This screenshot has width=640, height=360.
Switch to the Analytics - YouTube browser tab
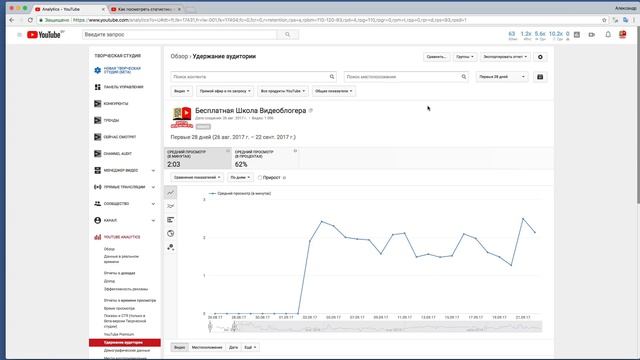coord(69,9)
